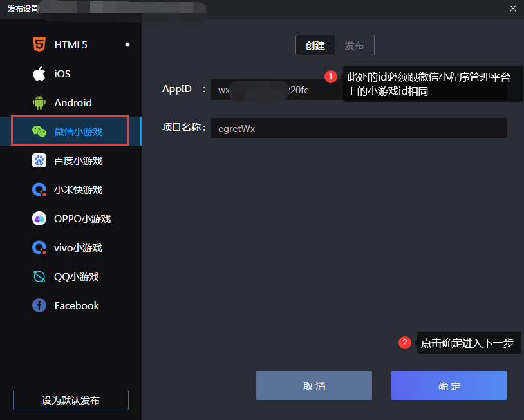This screenshot has height=420, width=524.
Task: Click the green Android robot icon
Action: (39, 102)
